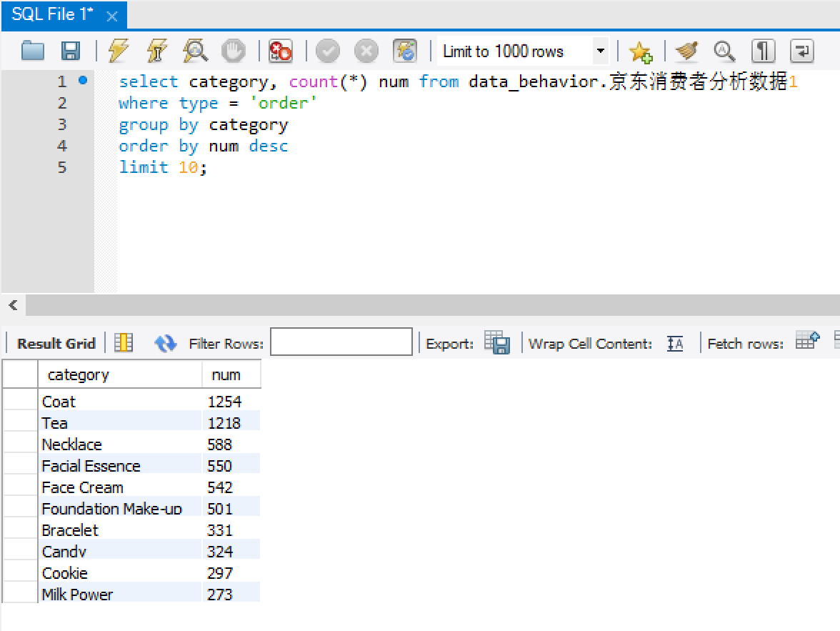Select the Coat category cell
Viewport: 840px width, 631px height.
[120, 402]
